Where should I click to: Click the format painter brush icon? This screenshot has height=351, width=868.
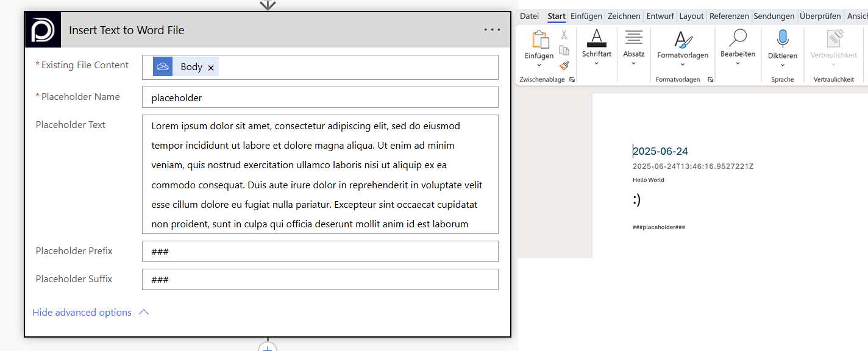(x=564, y=66)
